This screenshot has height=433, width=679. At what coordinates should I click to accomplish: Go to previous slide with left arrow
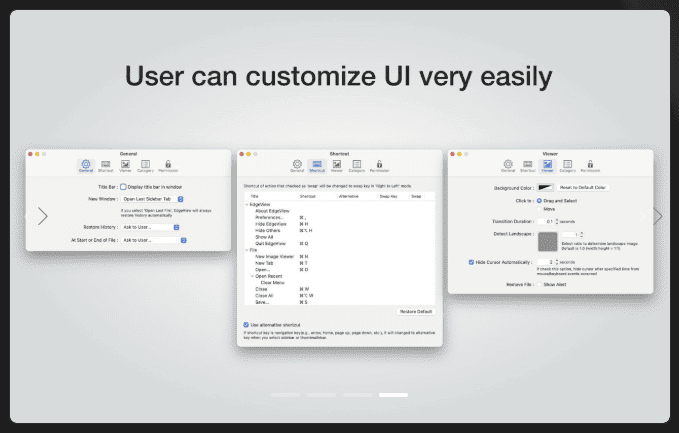point(42,216)
